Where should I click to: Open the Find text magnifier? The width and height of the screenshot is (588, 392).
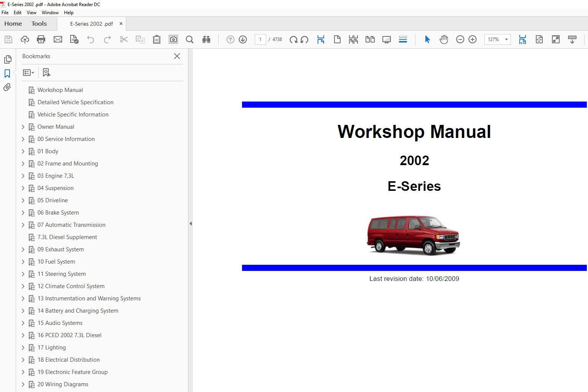click(x=189, y=39)
